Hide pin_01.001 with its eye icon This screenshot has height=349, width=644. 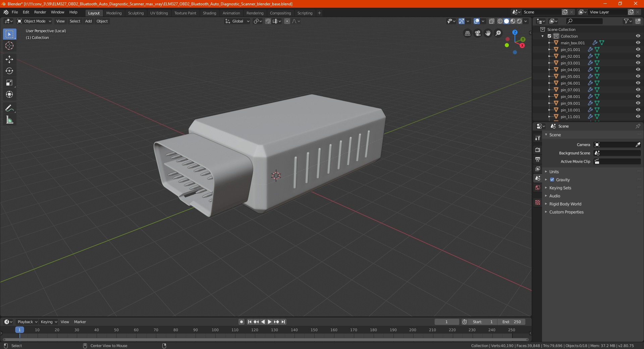(x=638, y=50)
